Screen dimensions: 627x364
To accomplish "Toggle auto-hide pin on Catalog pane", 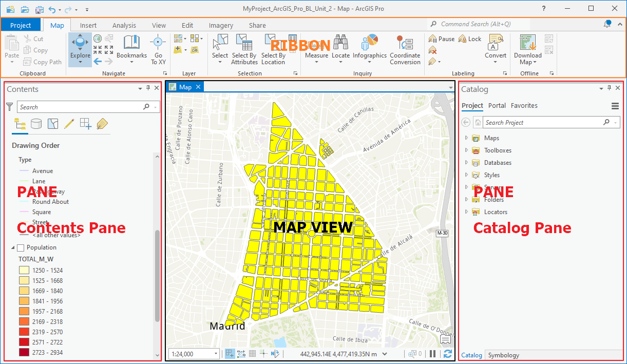I will (x=609, y=88).
